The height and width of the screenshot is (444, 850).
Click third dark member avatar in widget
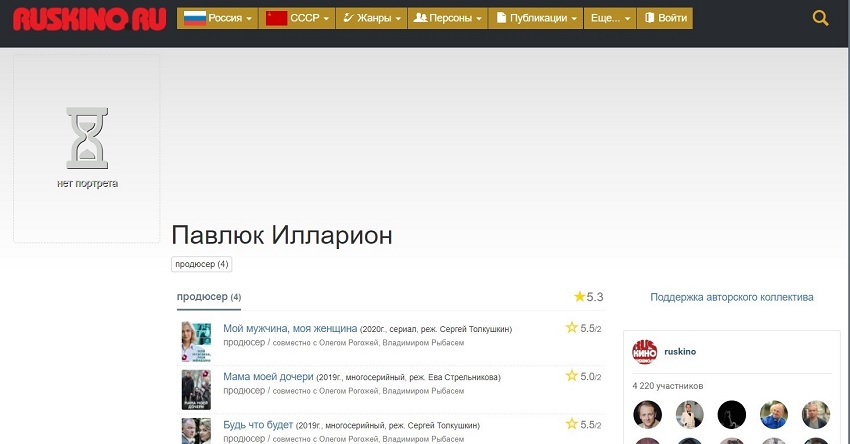click(732, 415)
